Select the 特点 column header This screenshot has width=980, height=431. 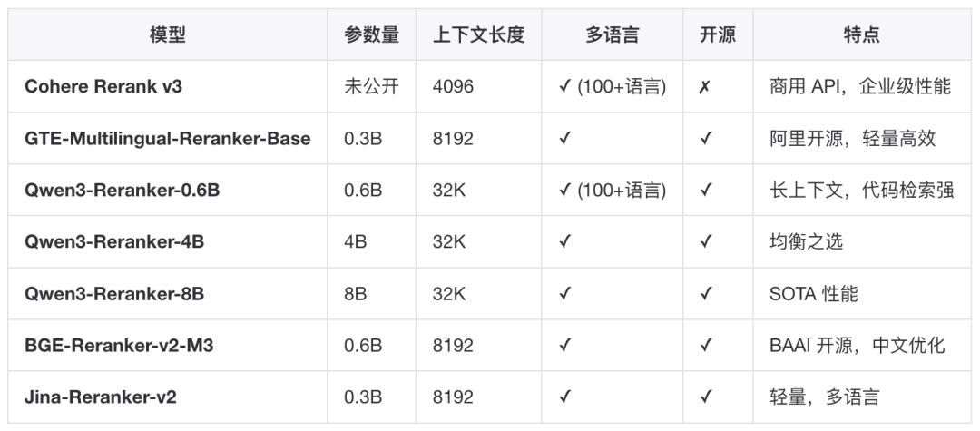(862, 34)
